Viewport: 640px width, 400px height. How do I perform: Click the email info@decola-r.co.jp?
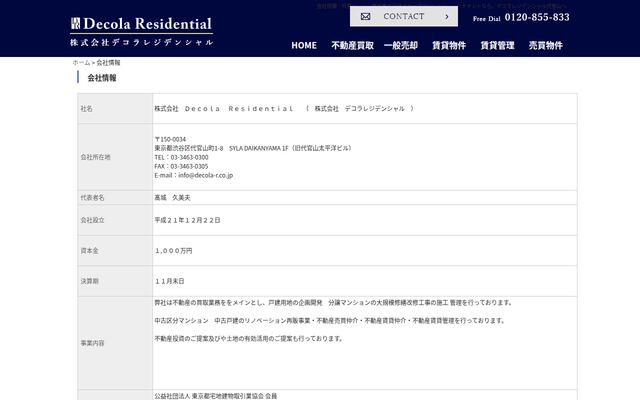click(205, 175)
